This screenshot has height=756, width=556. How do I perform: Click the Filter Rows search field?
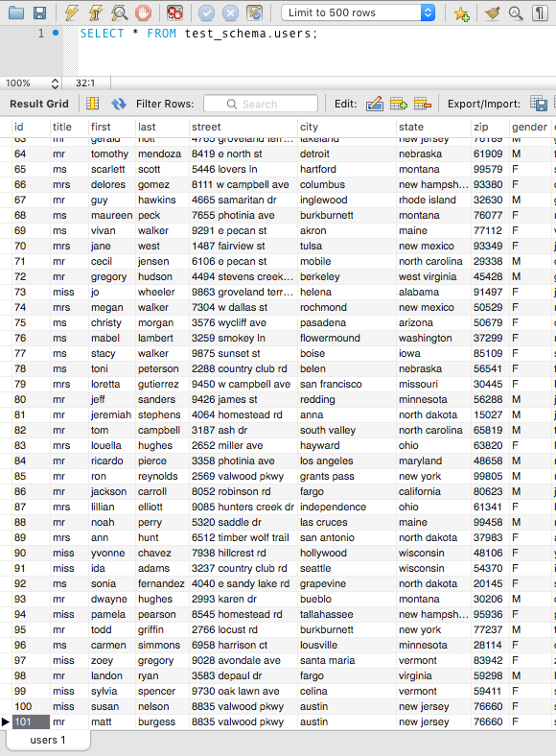(x=261, y=104)
